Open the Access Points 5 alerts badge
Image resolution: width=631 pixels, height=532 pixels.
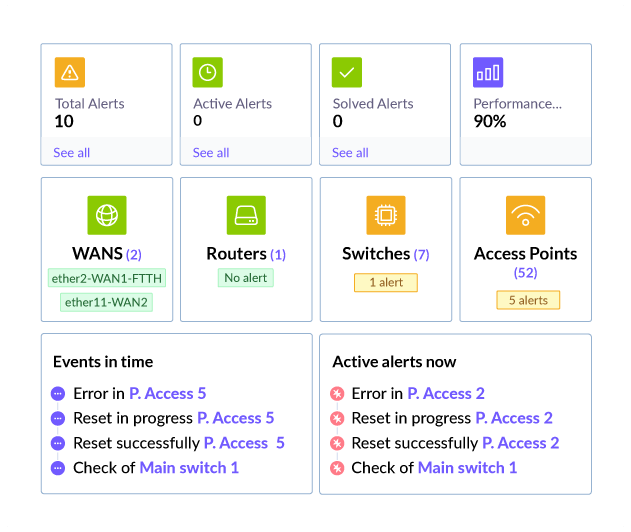click(528, 300)
